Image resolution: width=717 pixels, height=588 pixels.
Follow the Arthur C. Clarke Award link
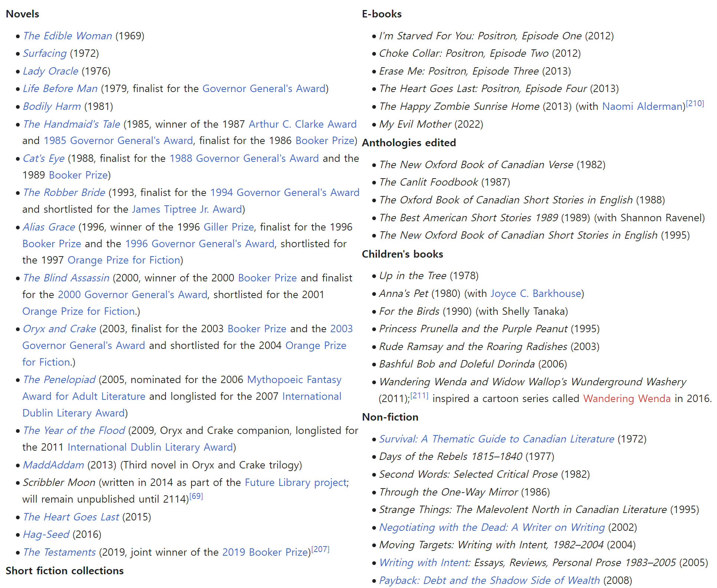click(x=302, y=124)
